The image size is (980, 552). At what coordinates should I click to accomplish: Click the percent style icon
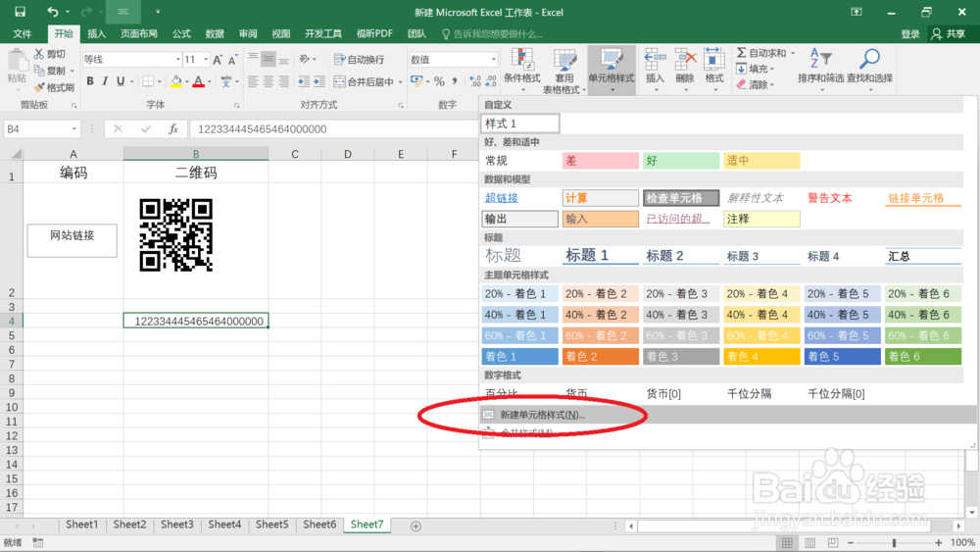point(439,81)
